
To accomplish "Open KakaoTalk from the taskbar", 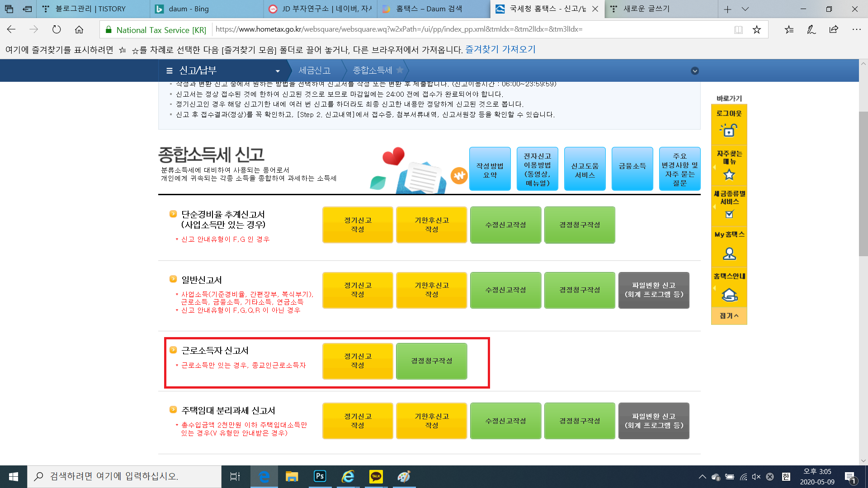I will point(376,476).
